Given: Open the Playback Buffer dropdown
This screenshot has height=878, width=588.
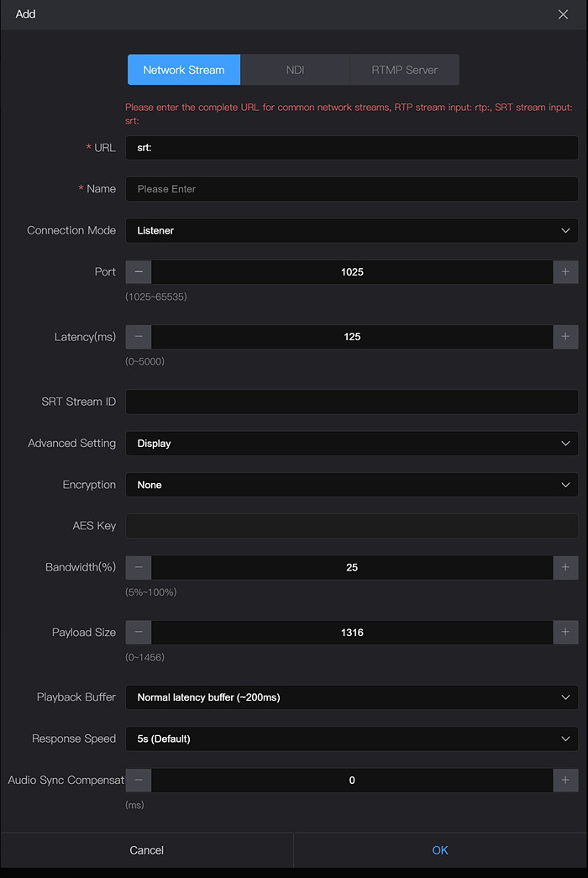Looking at the screenshot, I should coord(352,697).
